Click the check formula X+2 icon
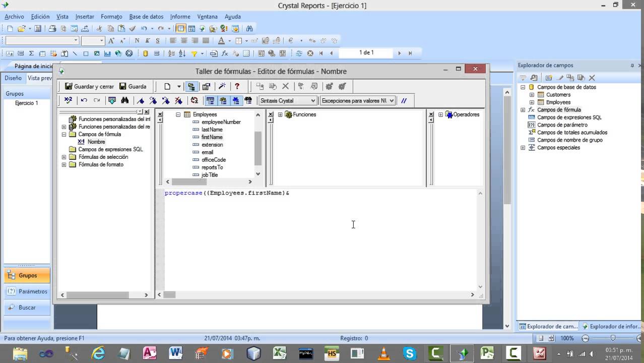 [69, 100]
